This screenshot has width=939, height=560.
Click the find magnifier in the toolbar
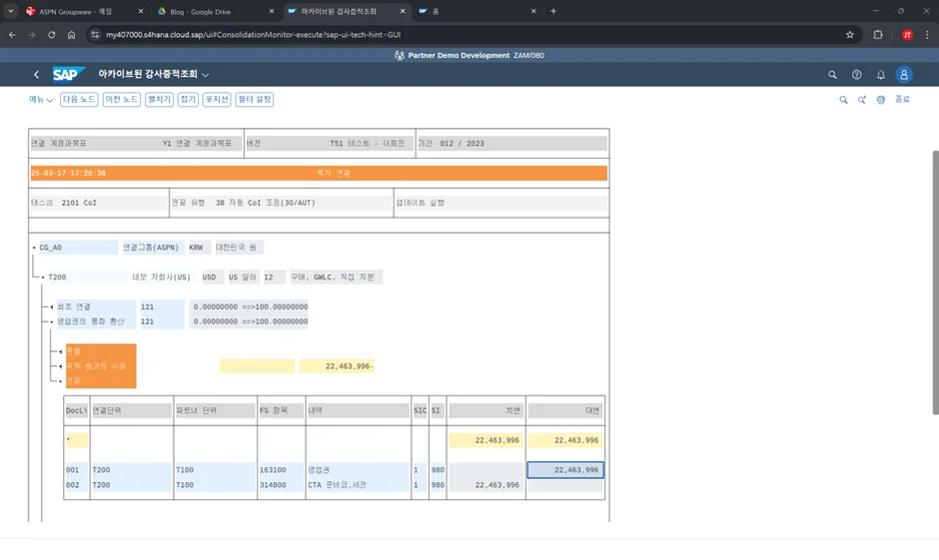point(843,100)
